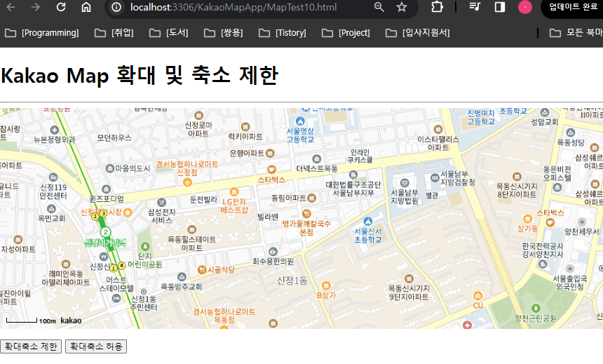This screenshot has height=364, width=603.
Task: Click the 삼성전자서비스 repair marker
Action: (161, 203)
